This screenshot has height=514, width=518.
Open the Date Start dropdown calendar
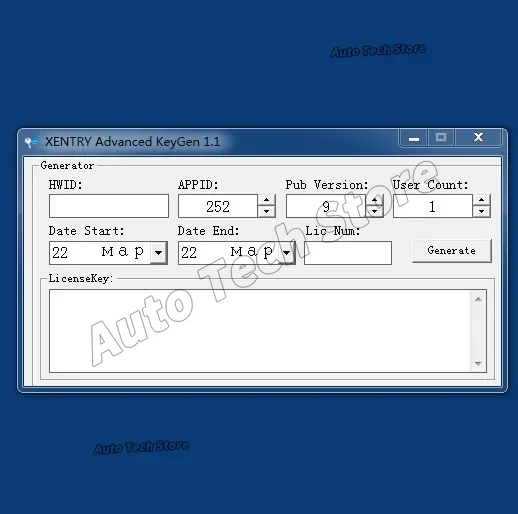click(x=159, y=253)
